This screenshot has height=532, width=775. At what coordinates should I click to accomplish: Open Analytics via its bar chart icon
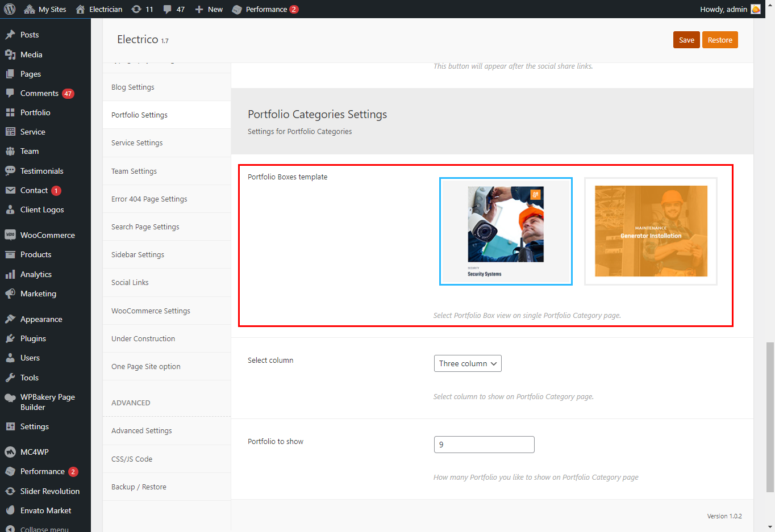click(10, 274)
